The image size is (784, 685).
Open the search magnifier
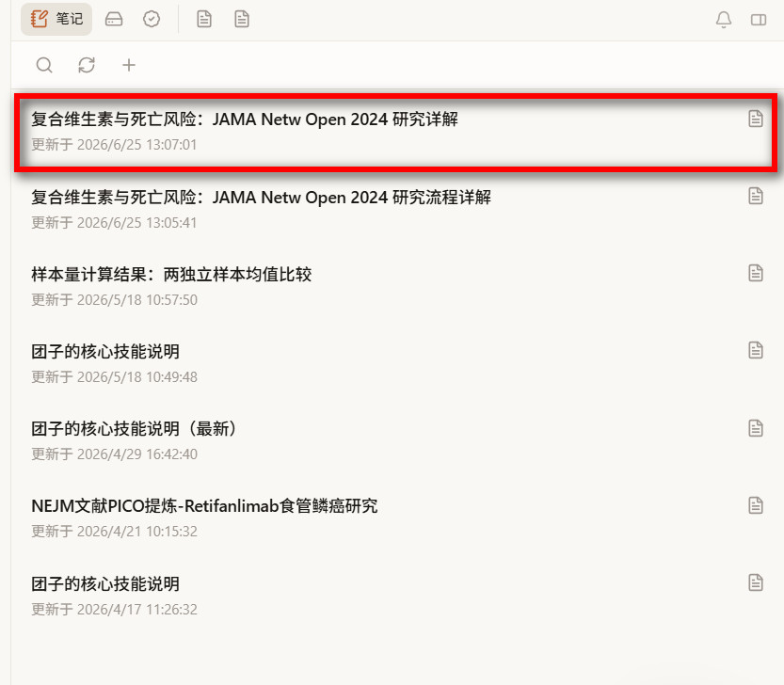coord(44,65)
